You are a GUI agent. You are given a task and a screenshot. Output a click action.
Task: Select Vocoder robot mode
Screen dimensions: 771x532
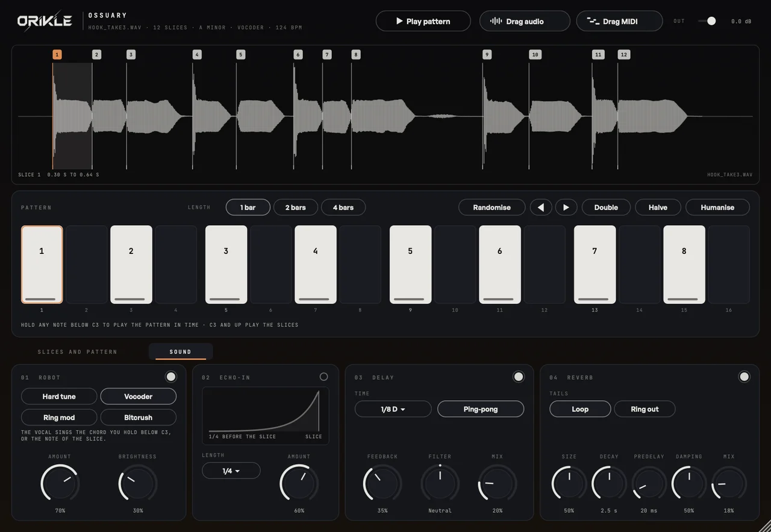coord(139,397)
